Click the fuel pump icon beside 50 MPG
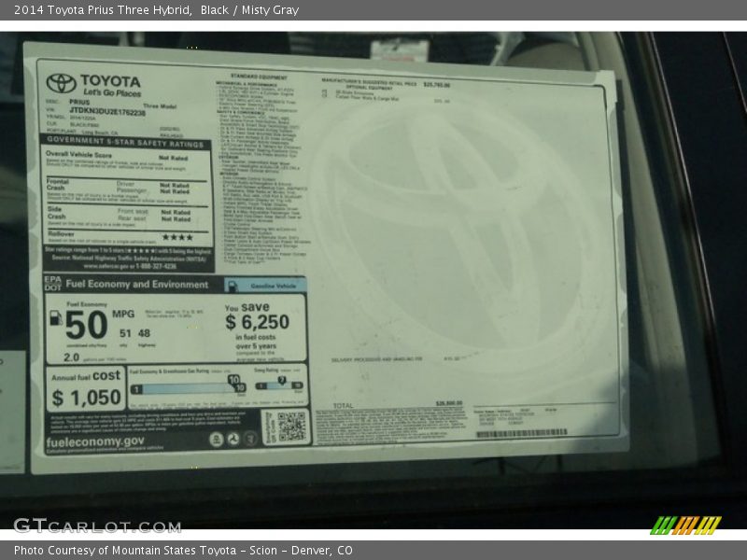Viewport: 747px width, 560px height. point(56,318)
